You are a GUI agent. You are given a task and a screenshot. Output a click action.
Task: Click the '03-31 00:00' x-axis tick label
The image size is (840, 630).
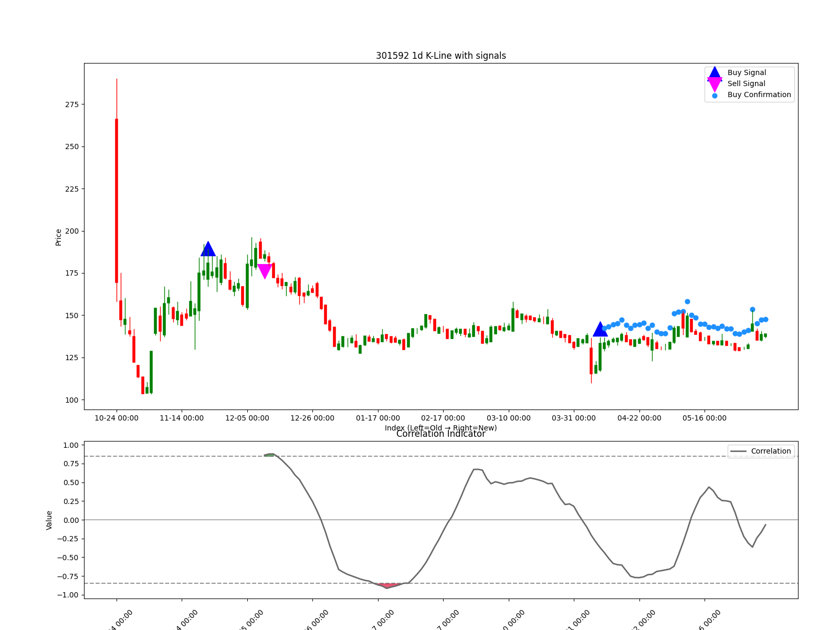pyautogui.click(x=574, y=418)
